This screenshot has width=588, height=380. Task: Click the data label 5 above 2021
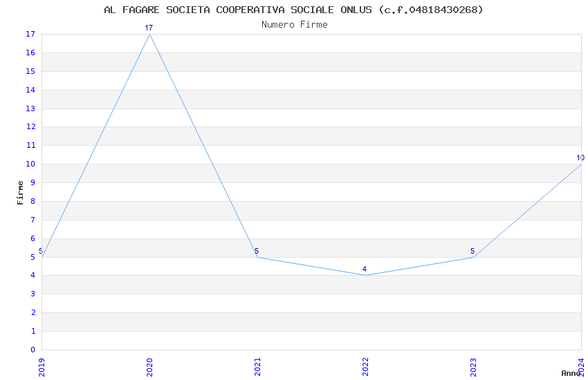point(257,251)
